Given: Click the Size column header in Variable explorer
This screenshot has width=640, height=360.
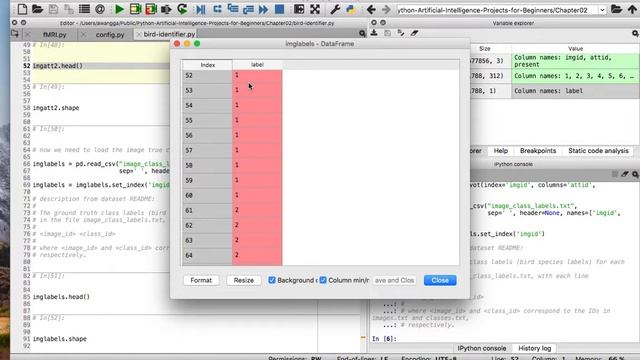Looking at the screenshot, I should (485, 49).
